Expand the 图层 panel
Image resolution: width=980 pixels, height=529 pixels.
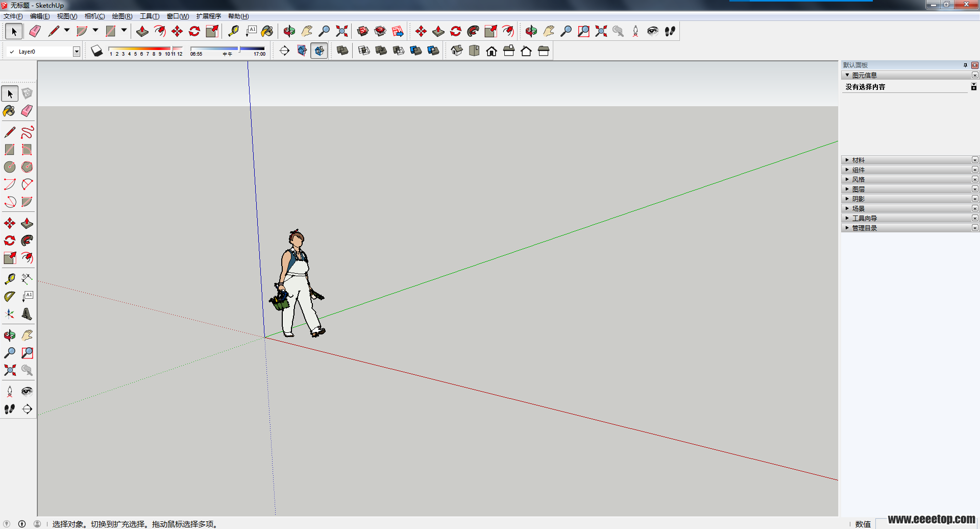click(847, 189)
